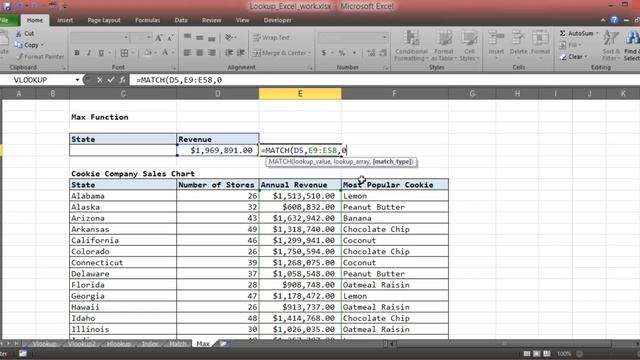Switch to the Data tab
The width and height of the screenshot is (640, 360).
pos(181,20)
